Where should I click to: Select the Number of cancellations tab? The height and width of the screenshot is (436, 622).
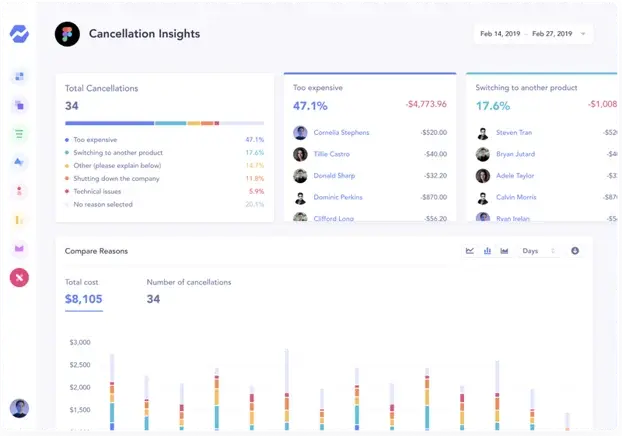pos(189,292)
